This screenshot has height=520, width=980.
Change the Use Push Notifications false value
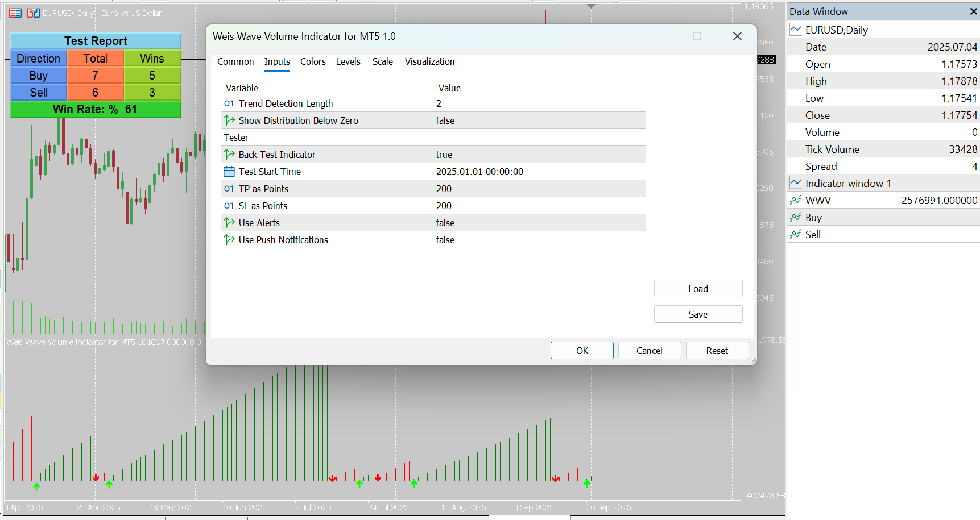coord(540,240)
